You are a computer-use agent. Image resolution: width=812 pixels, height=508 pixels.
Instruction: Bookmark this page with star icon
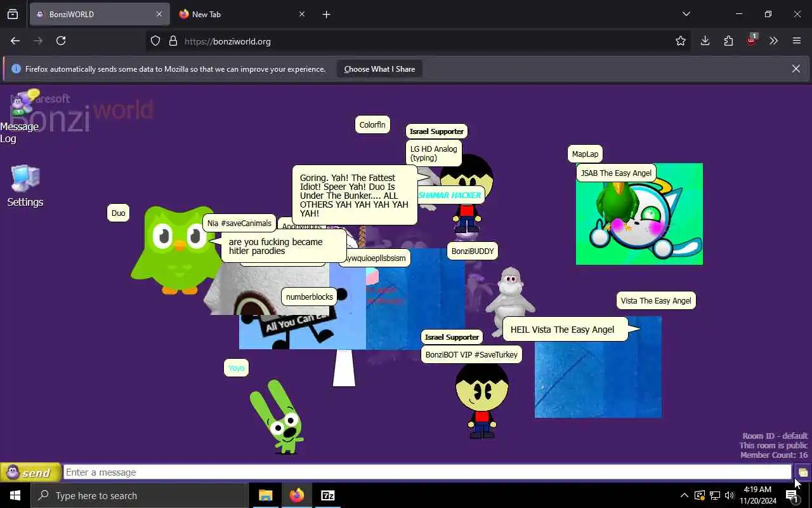pyautogui.click(x=681, y=41)
